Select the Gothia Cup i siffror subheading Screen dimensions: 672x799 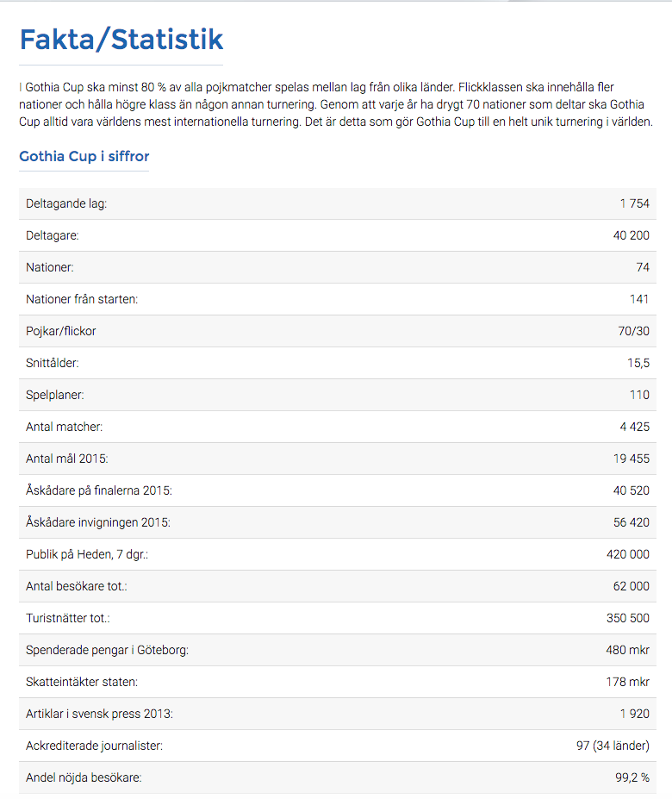[x=84, y=156]
